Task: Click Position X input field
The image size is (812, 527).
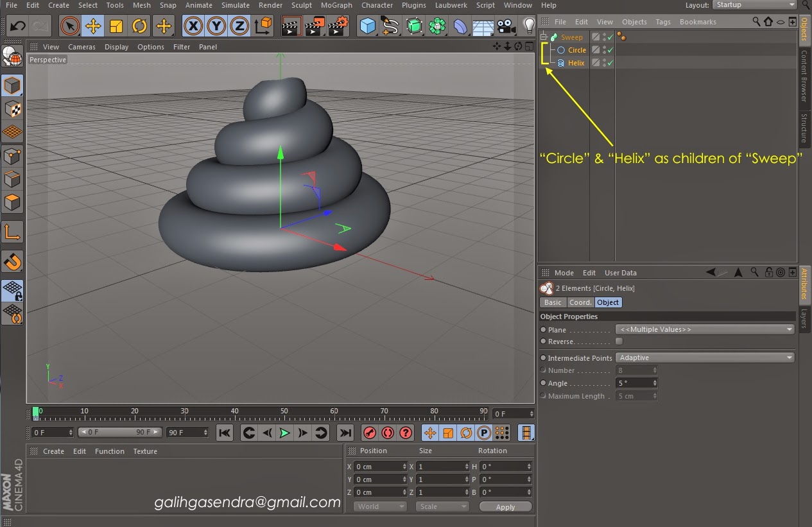Action: [381, 467]
